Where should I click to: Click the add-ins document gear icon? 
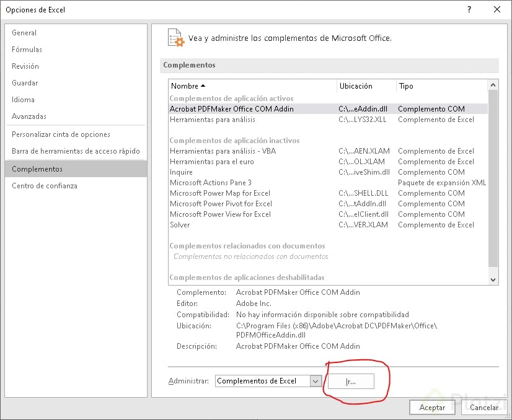tap(176, 38)
